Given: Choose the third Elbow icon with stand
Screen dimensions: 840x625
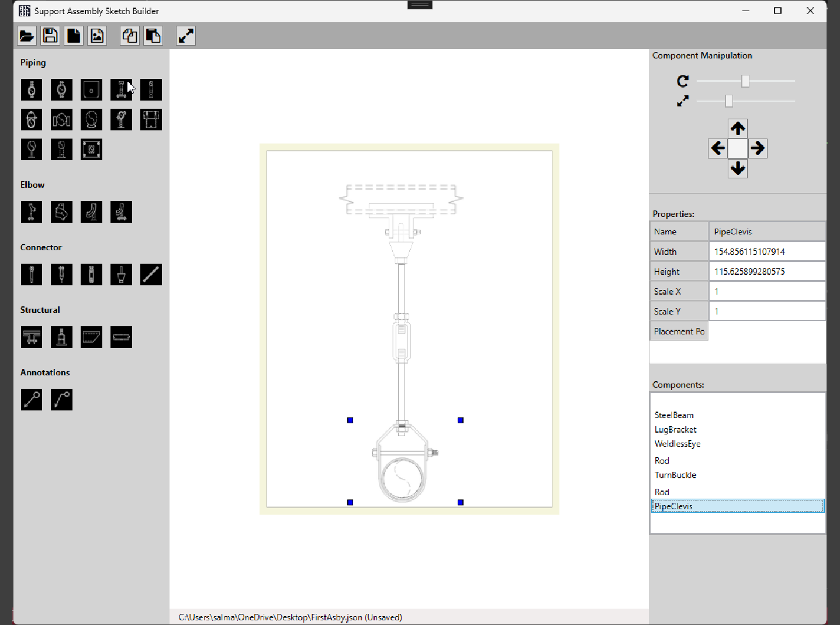Looking at the screenshot, I should [x=91, y=212].
